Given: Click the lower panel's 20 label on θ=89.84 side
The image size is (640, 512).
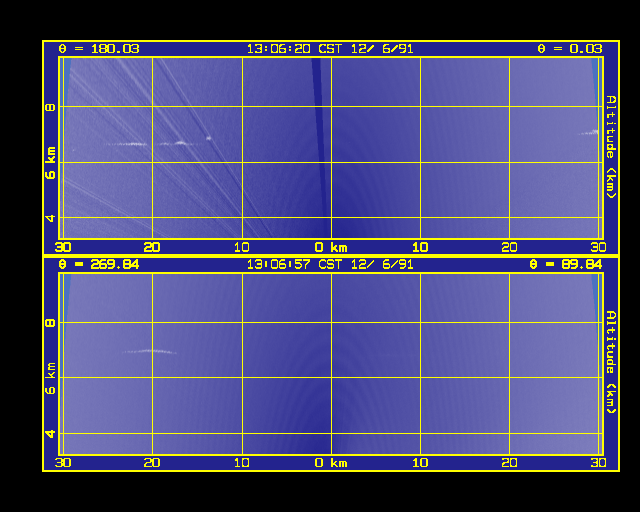Looking at the screenshot, I should click(509, 463).
